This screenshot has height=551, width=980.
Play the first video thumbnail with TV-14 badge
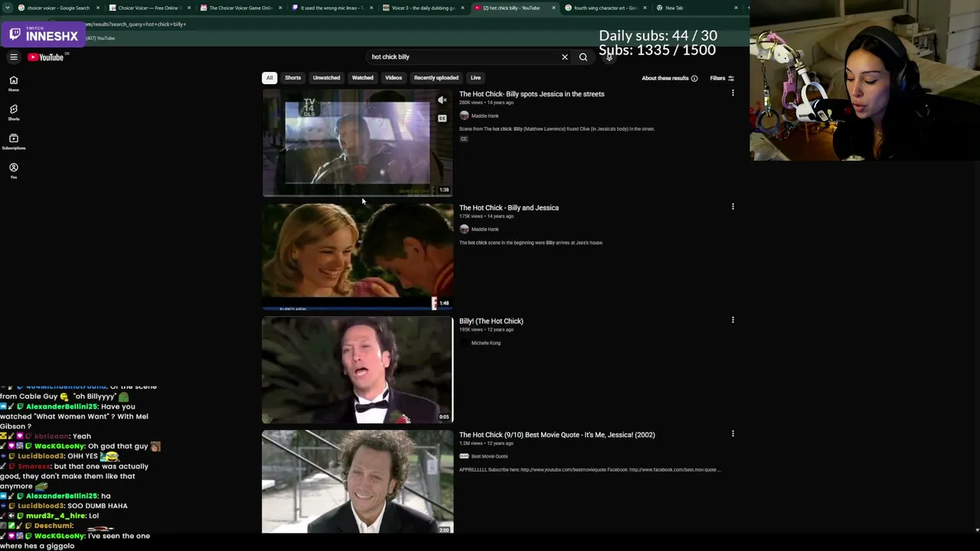[x=358, y=143]
